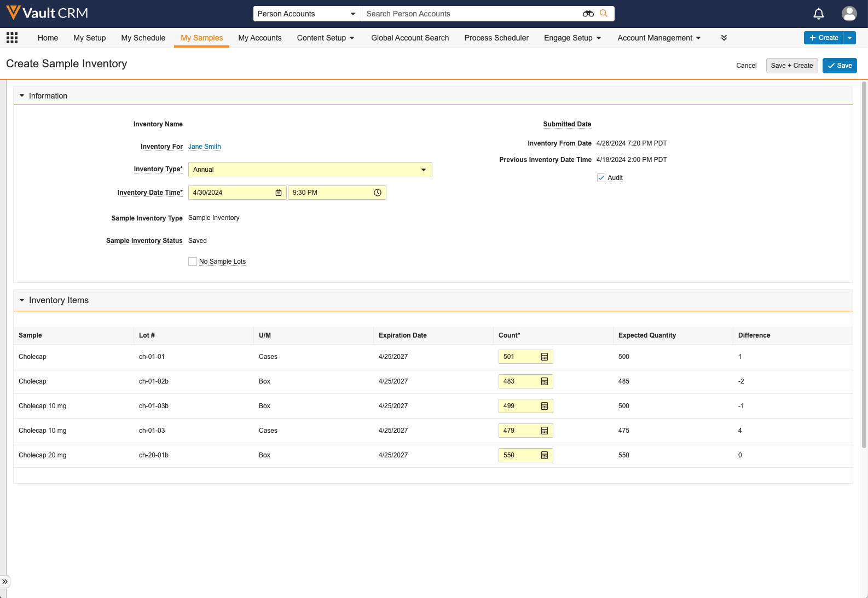Open calculator for lot ch-20-01b count
The image size is (868, 598).
pyautogui.click(x=545, y=455)
